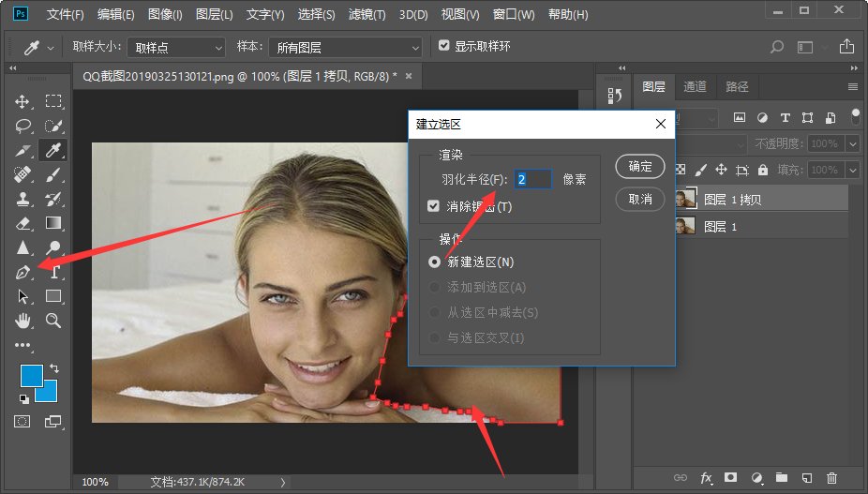Select the Pen tool

click(22, 272)
